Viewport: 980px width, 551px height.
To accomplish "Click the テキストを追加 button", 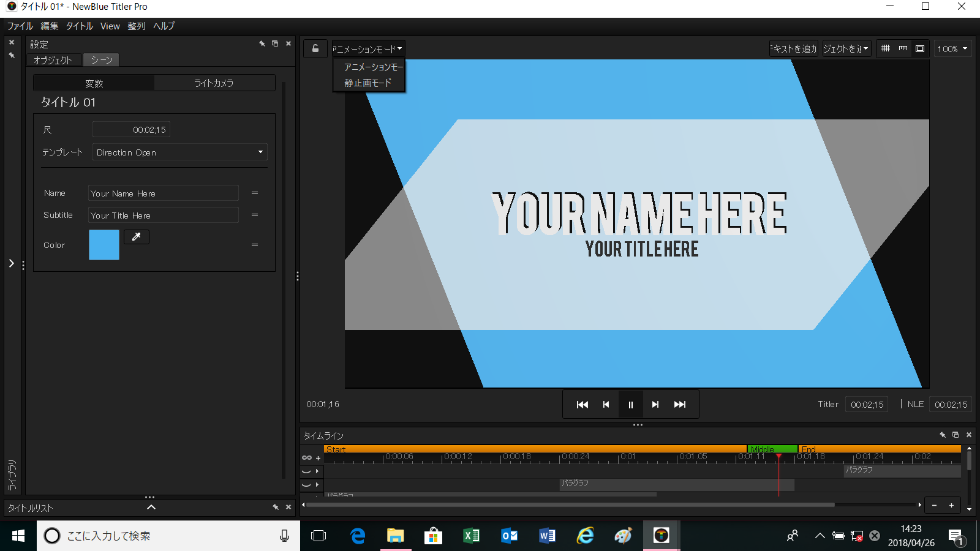I will click(x=794, y=49).
